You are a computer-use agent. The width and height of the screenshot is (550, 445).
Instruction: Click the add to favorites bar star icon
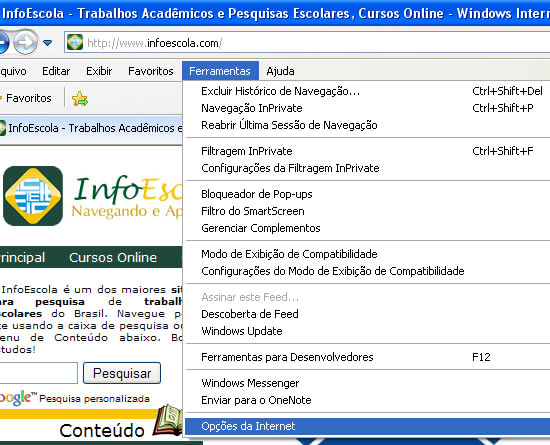pos(80,99)
